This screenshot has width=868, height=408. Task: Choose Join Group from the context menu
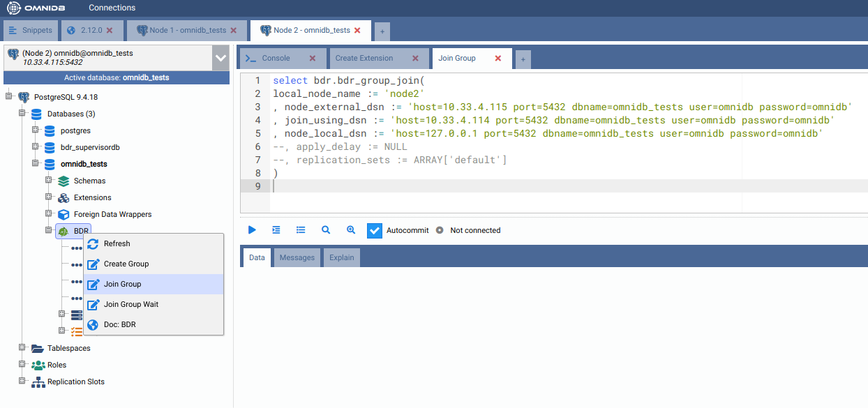[154, 284]
